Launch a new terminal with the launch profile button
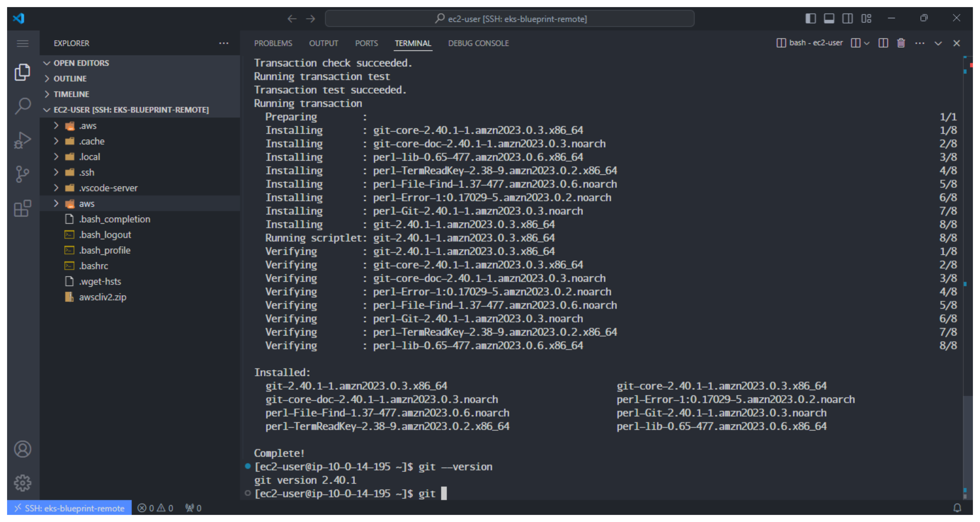Viewport: 980px width, 522px height. [856, 43]
